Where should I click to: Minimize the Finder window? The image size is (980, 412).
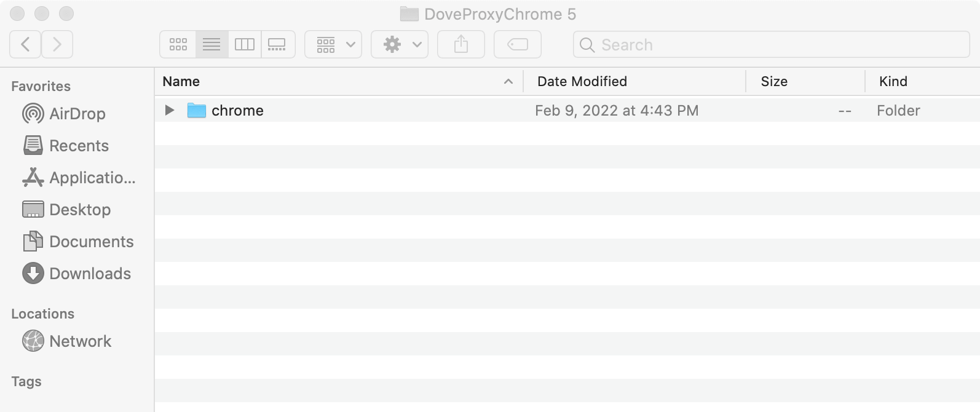pos(42,14)
